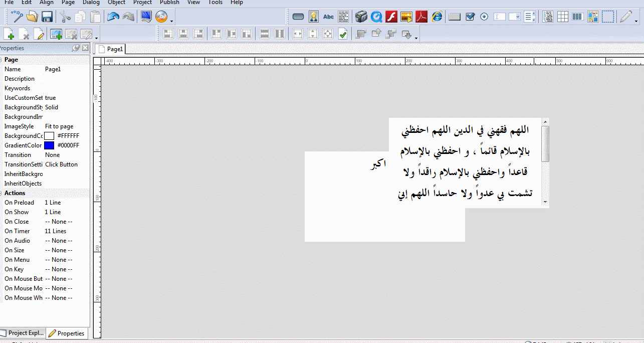Add a PDF object via the toolbar
The image size is (644, 343).
pyautogui.click(x=421, y=17)
